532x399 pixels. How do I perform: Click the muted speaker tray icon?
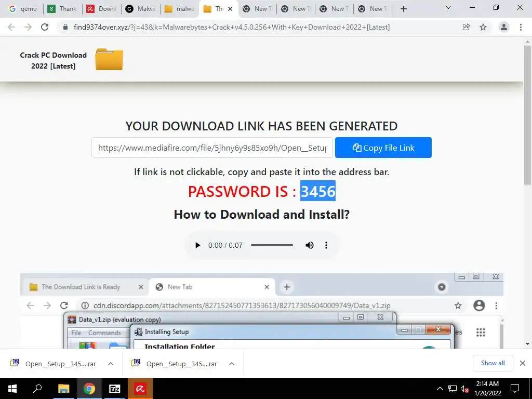464,389
